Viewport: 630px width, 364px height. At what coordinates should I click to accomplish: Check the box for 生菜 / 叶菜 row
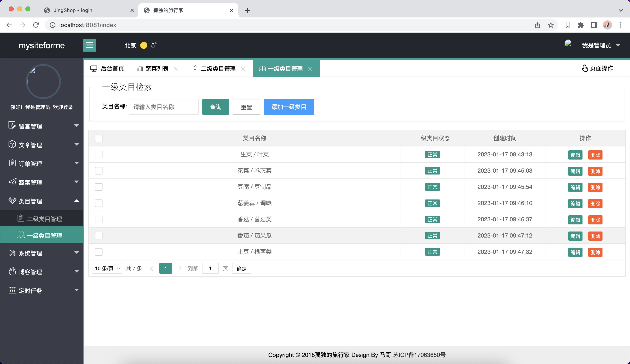[x=99, y=155]
